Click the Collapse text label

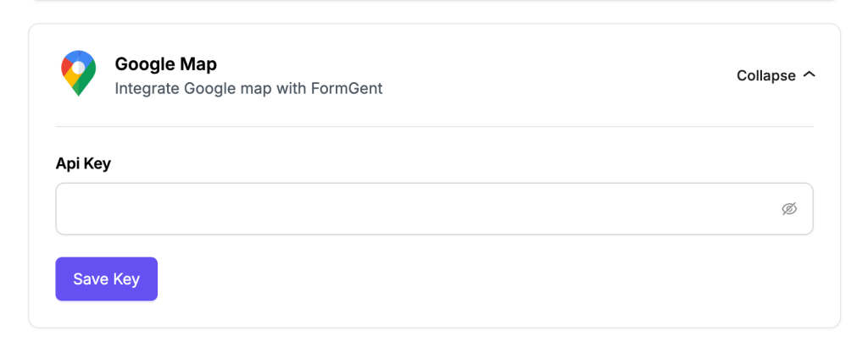click(766, 75)
